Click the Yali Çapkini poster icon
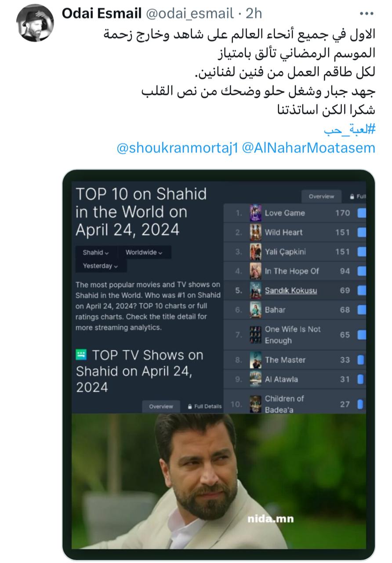Image resolution: width=392 pixels, height=563 pixels. [255, 252]
